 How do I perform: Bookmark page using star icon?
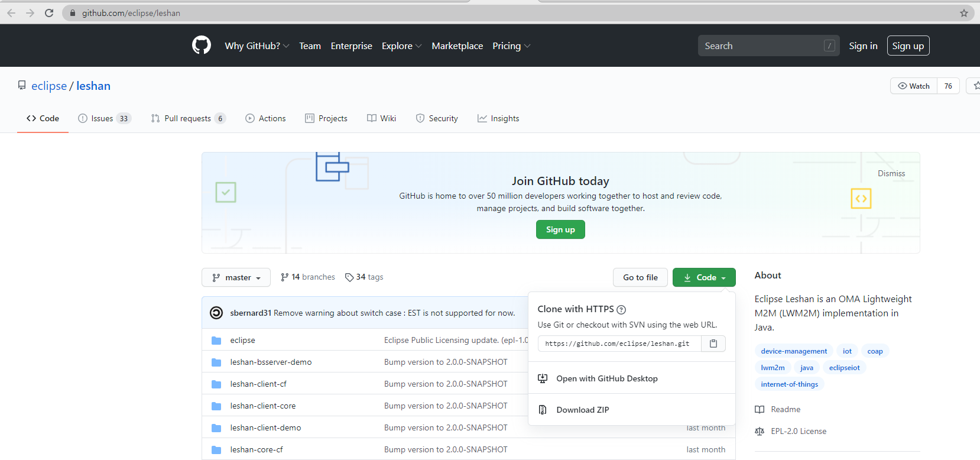coord(964,13)
